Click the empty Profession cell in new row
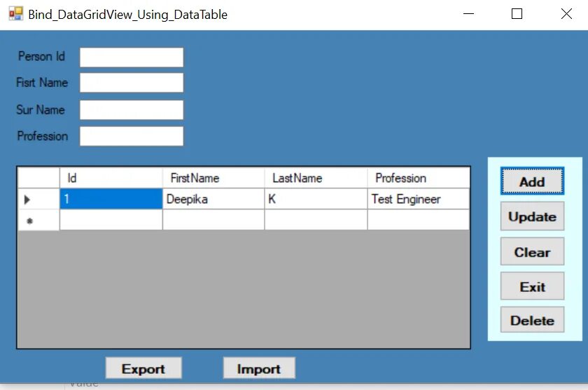This screenshot has height=390, width=588. (x=419, y=220)
